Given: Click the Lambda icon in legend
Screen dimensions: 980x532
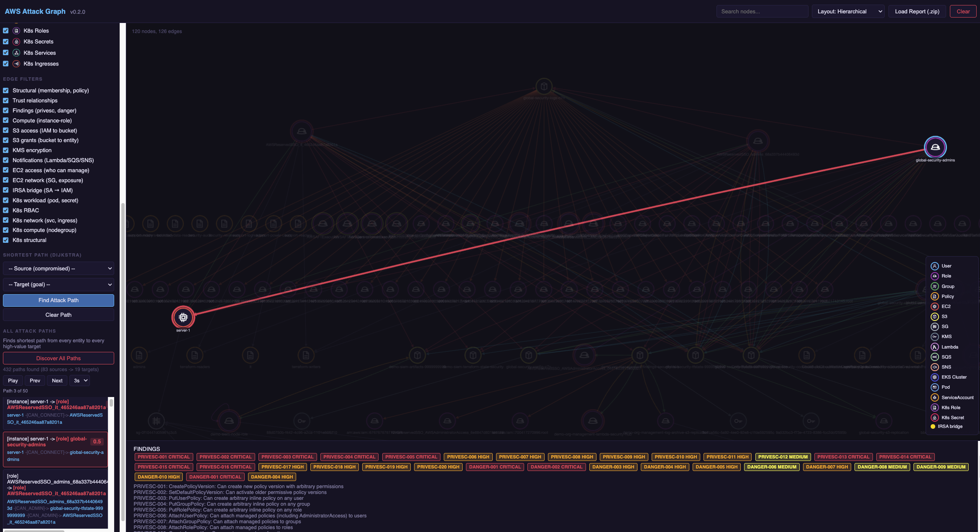Looking at the screenshot, I should (x=934, y=347).
